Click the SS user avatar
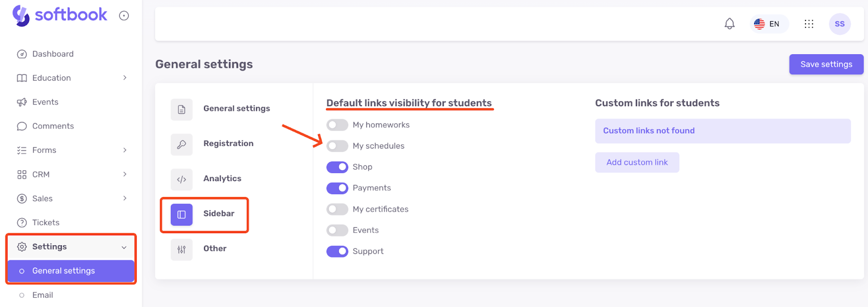868x307 pixels. coord(840,24)
